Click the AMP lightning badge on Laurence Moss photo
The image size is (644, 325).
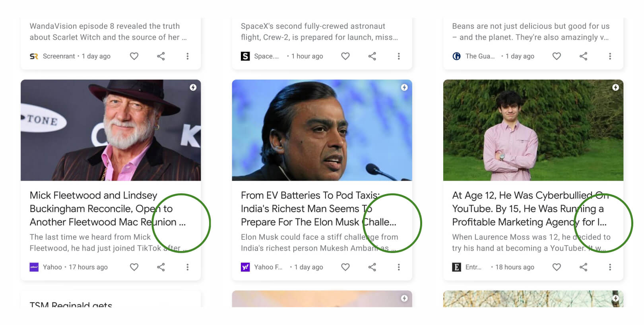click(615, 87)
